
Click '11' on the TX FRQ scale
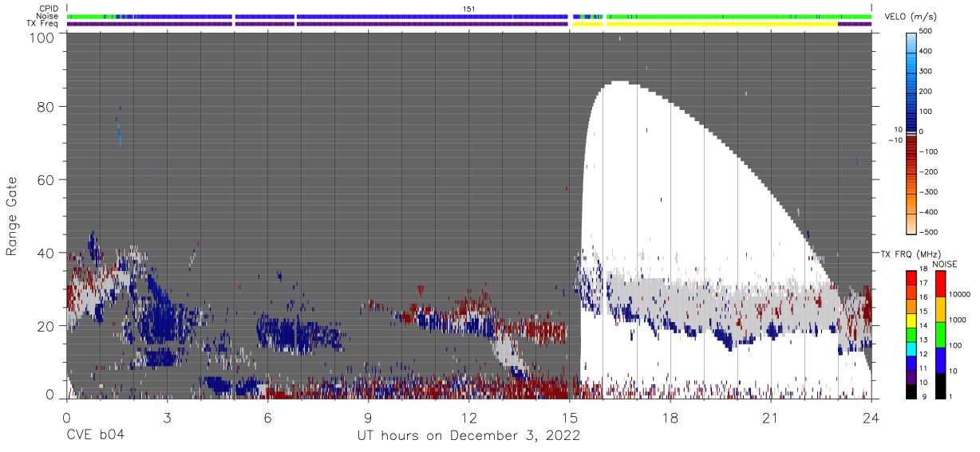tap(923, 367)
